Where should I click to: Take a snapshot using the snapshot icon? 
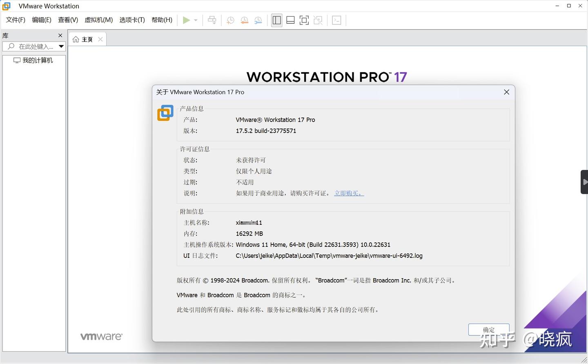[230, 20]
